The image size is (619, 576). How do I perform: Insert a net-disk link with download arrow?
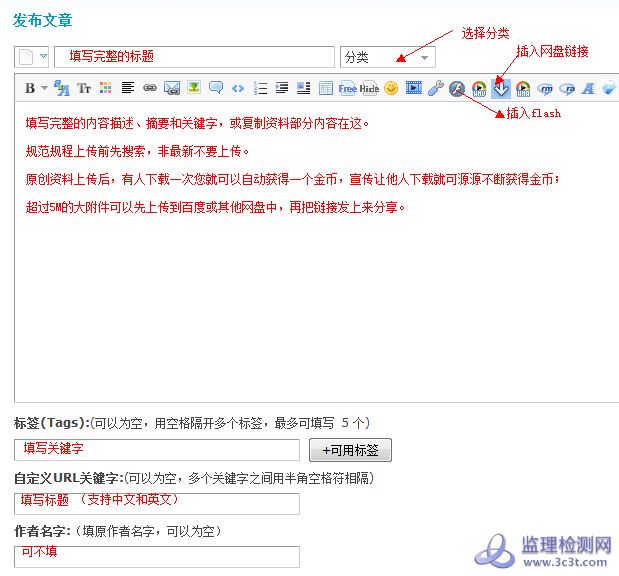tap(501, 88)
